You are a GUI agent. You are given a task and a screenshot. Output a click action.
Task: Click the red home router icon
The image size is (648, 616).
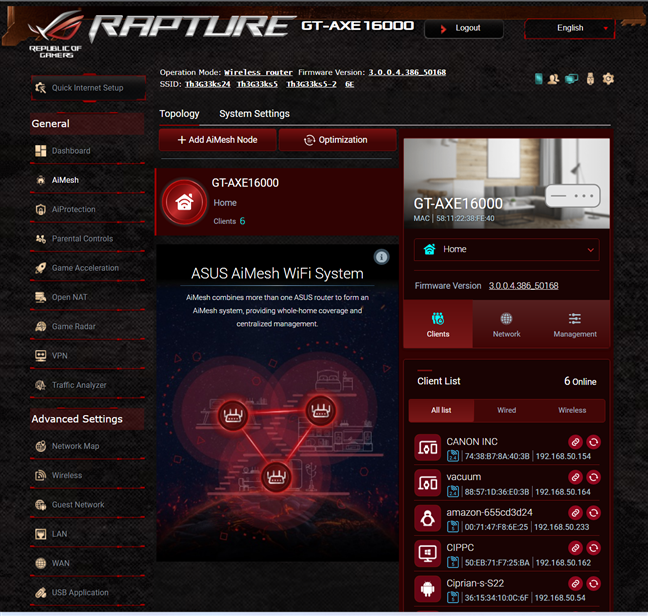point(184,202)
